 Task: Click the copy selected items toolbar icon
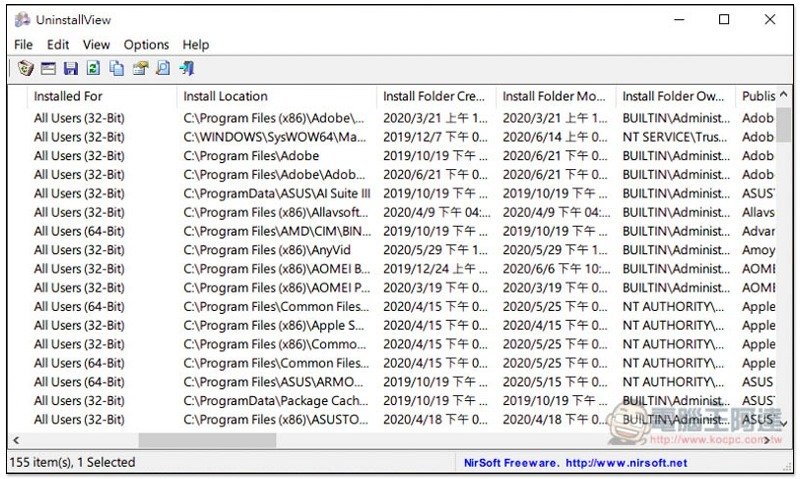(117, 69)
